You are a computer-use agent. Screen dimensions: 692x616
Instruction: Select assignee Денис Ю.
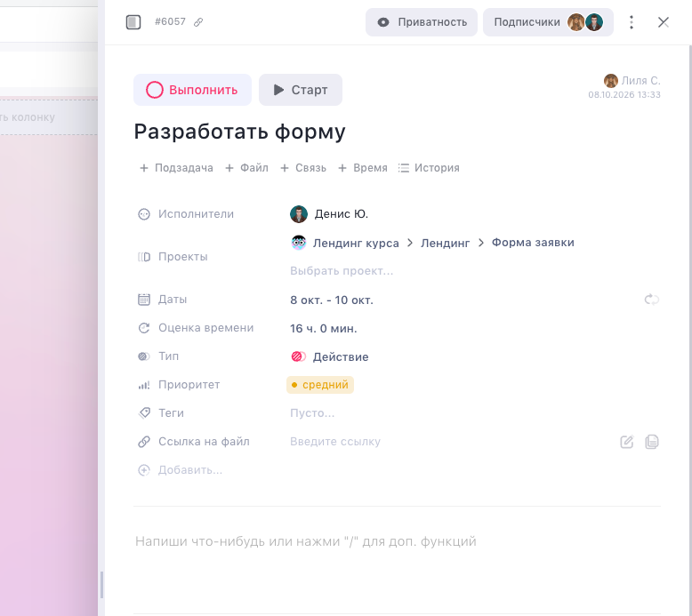click(342, 214)
